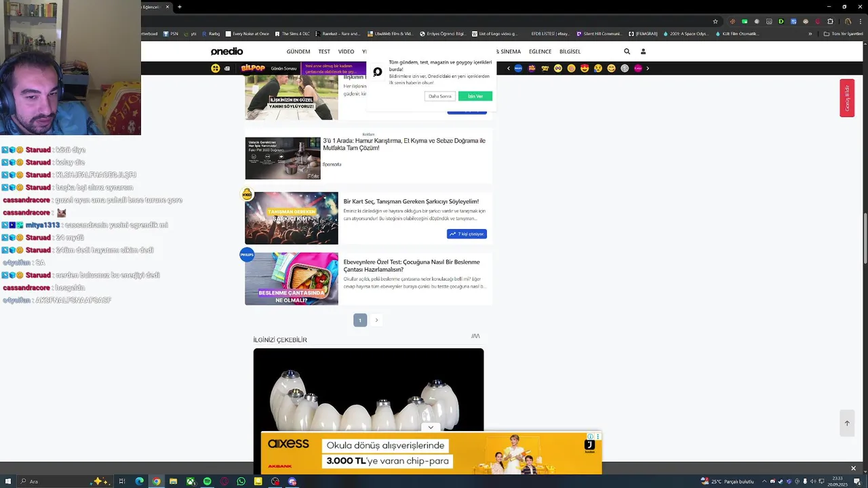Open a new browser tab with plus

[x=179, y=7]
